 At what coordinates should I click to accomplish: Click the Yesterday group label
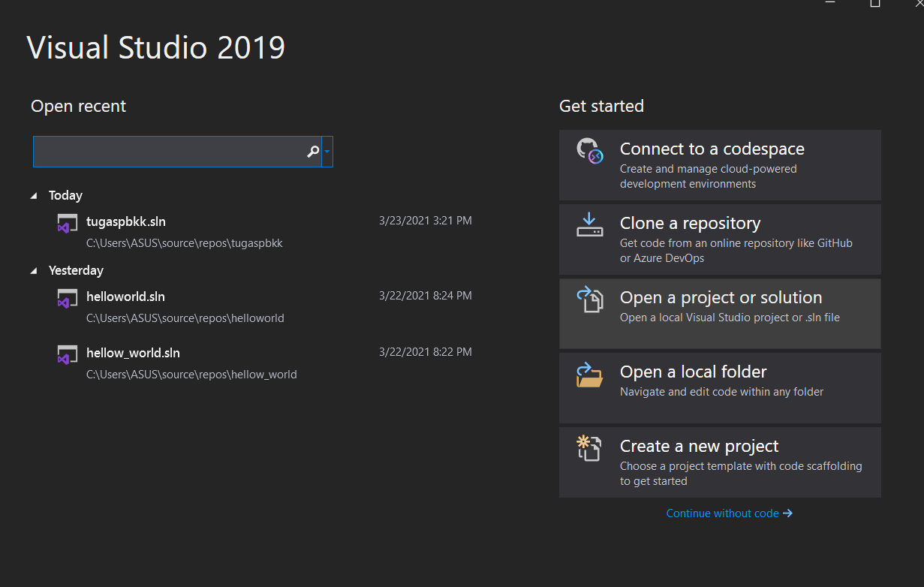coord(76,270)
